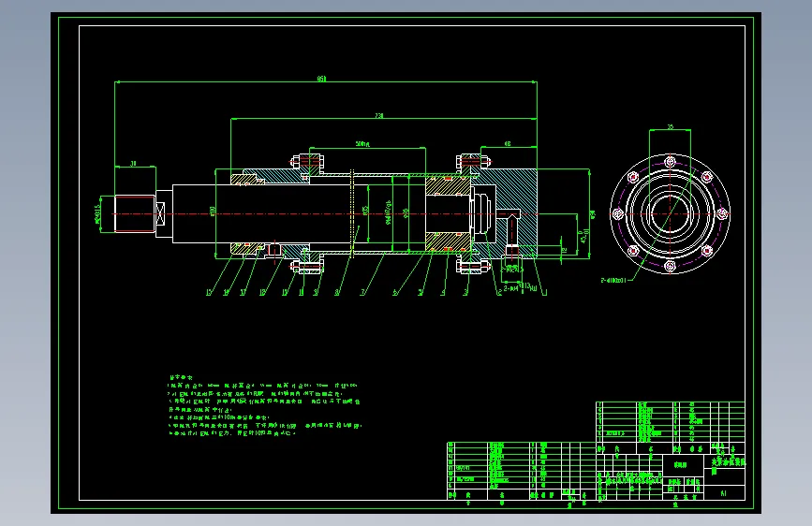Click the "48" dimension above the end cap
The height and width of the screenshot is (526, 812).
tap(508, 143)
